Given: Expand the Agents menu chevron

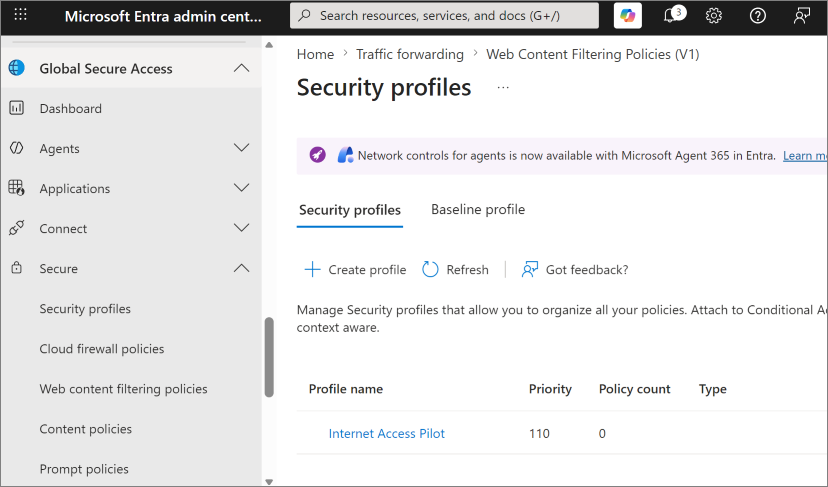Looking at the screenshot, I should click(x=241, y=148).
